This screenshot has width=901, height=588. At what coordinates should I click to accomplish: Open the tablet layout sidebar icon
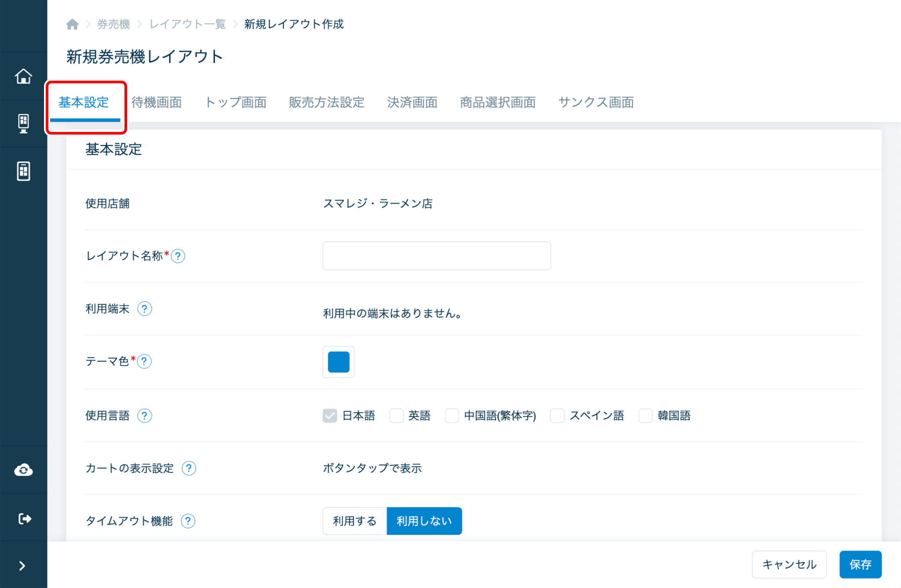23,171
